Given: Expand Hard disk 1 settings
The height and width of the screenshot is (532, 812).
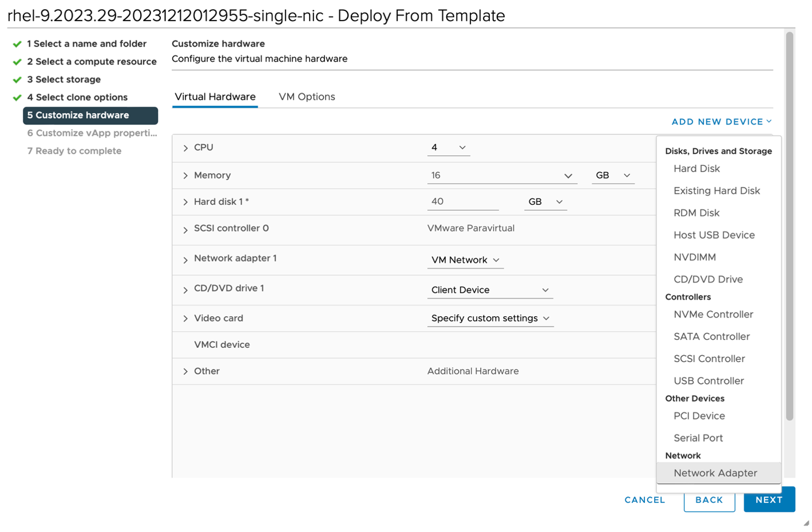Looking at the screenshot, I should pyautogui.click(x=185, y=201).
